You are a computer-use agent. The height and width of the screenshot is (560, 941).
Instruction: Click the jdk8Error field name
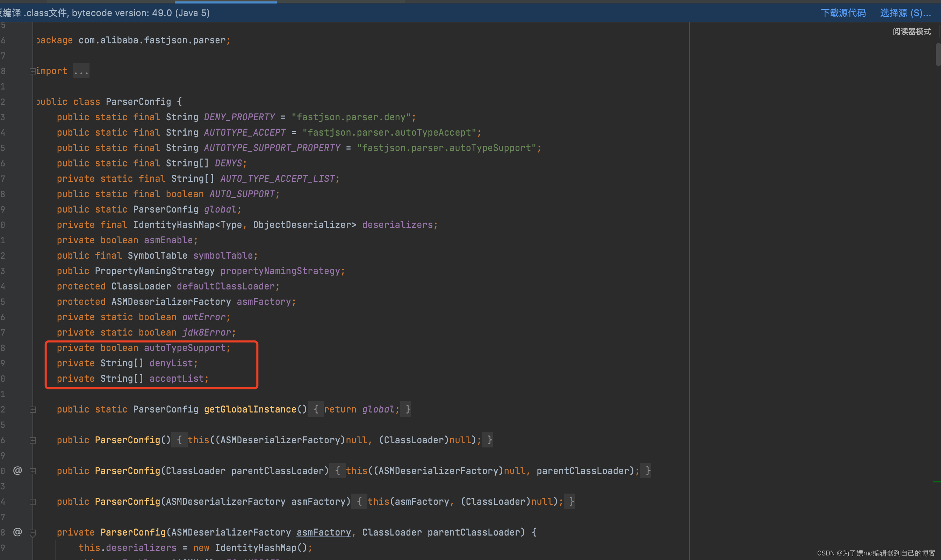(x=206, y=332)
